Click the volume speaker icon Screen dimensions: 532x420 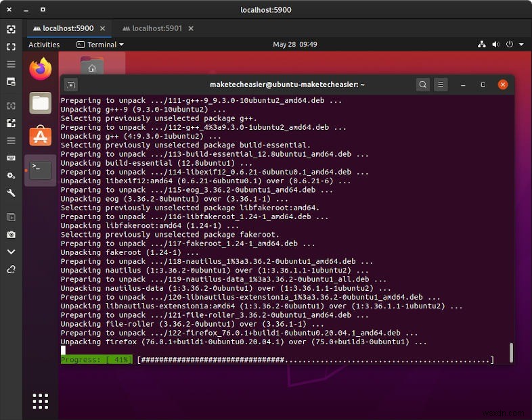pos(495,44)
